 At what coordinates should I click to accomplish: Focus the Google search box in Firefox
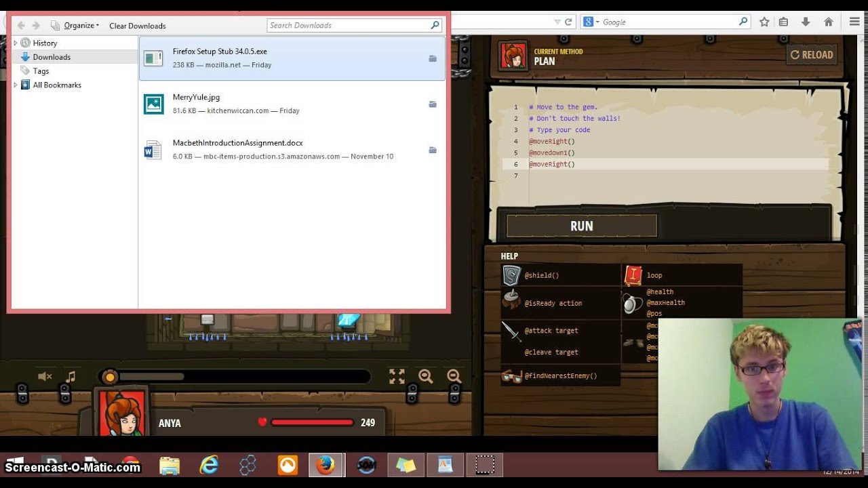click(x=668, y=22)
